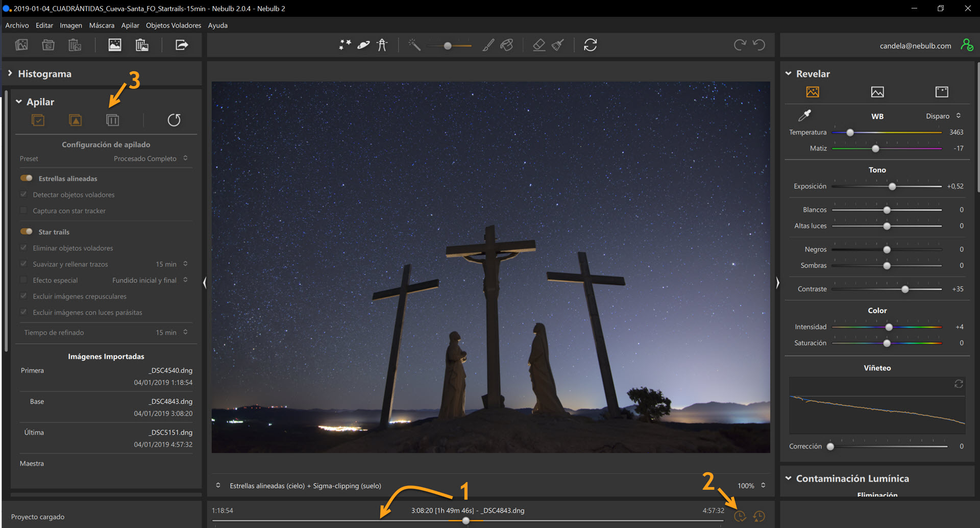Click the stars detection tool icon

coord(345,45)
